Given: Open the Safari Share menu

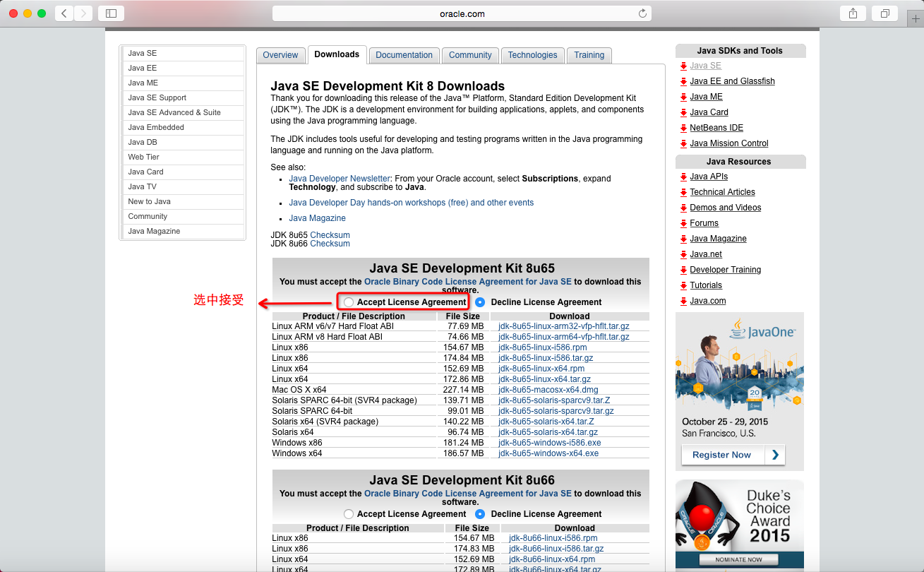Looking at the screenshot, I should click(x=853, y=13).
